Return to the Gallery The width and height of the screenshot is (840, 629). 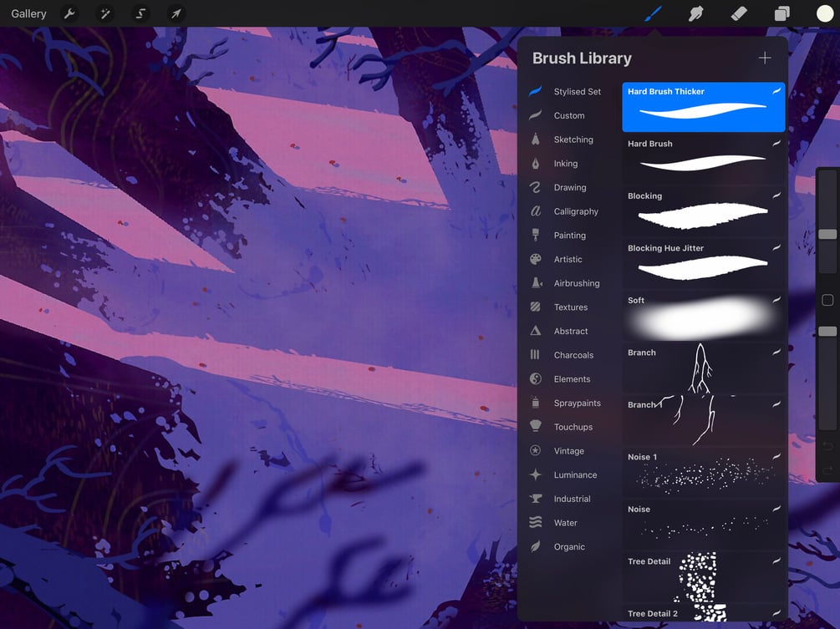point(28,13)
